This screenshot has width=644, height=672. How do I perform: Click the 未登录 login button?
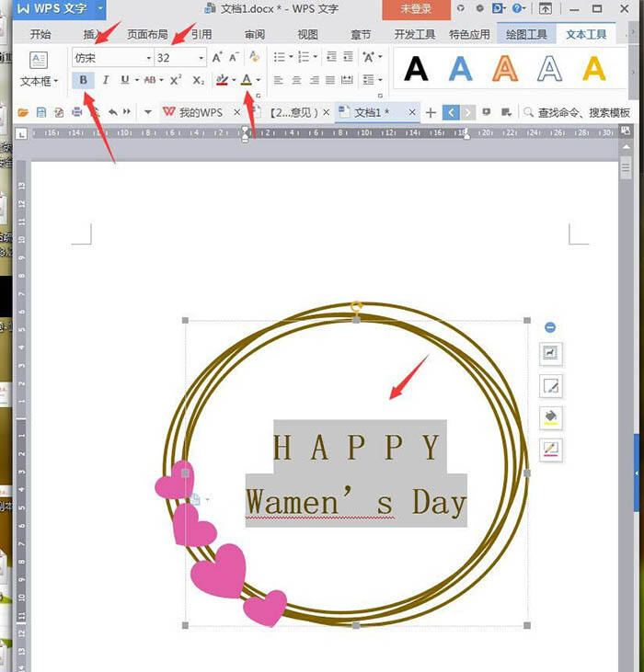point(416,9)
